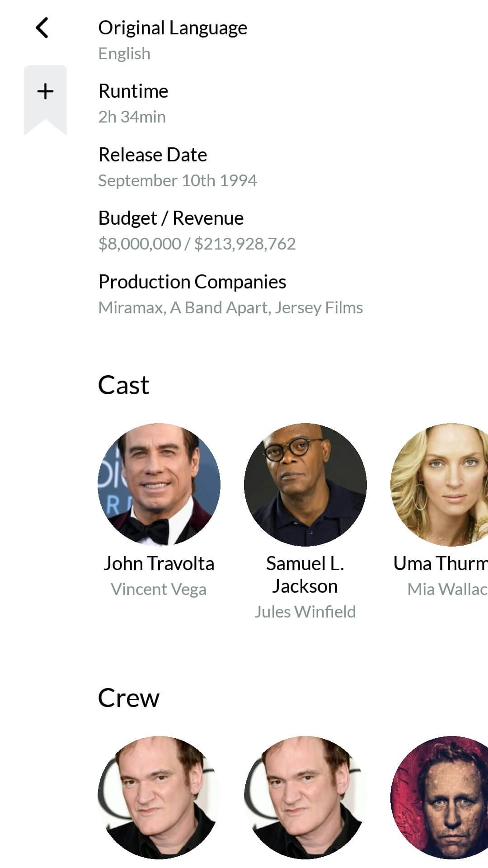Select the Budget / Revenue figures
The height and width of the screenshot is (868, 488).
click(197, 244)
